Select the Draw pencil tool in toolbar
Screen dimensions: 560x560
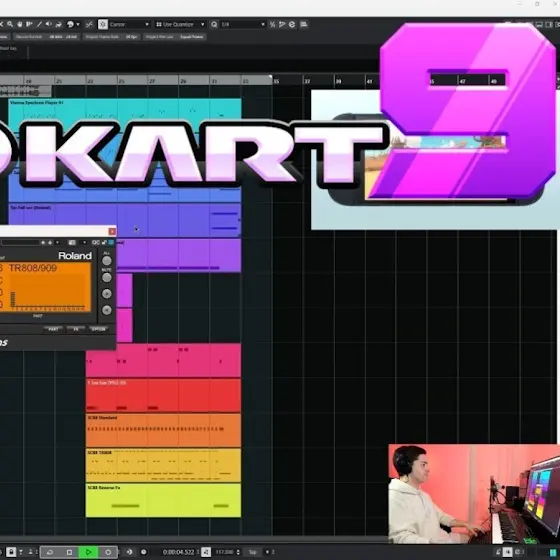point(39,24)
